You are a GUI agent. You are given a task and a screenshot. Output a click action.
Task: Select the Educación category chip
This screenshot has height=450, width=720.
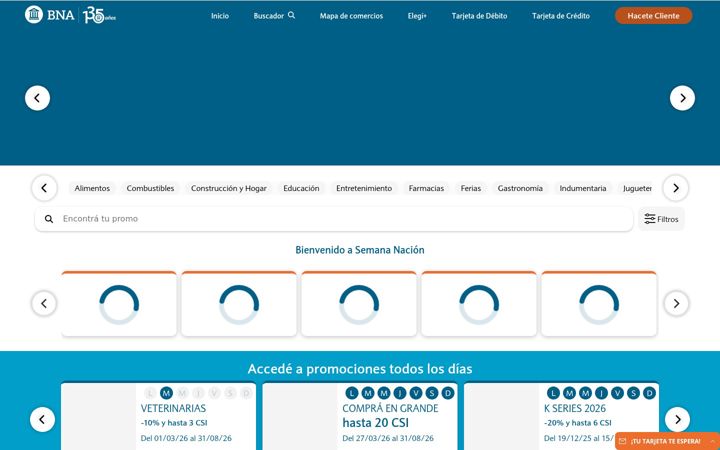[x=301, y=188]
